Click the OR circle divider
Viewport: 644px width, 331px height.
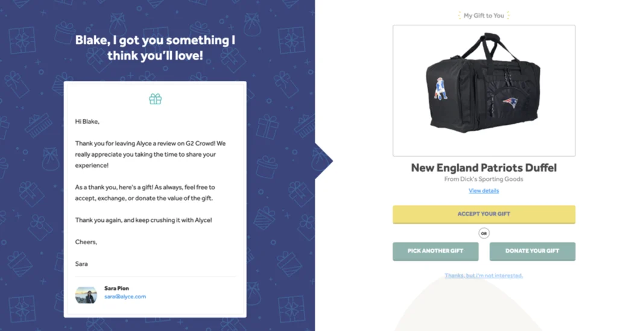484,233
